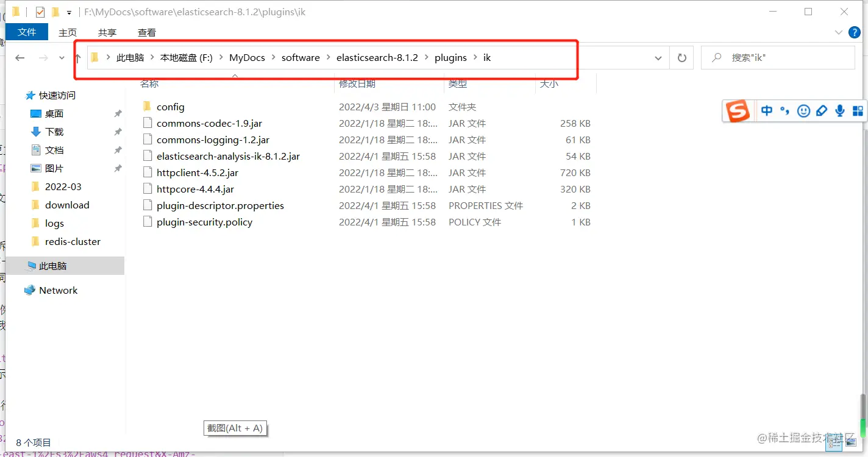Activate Sogou voice input microphone

[839, 111]
